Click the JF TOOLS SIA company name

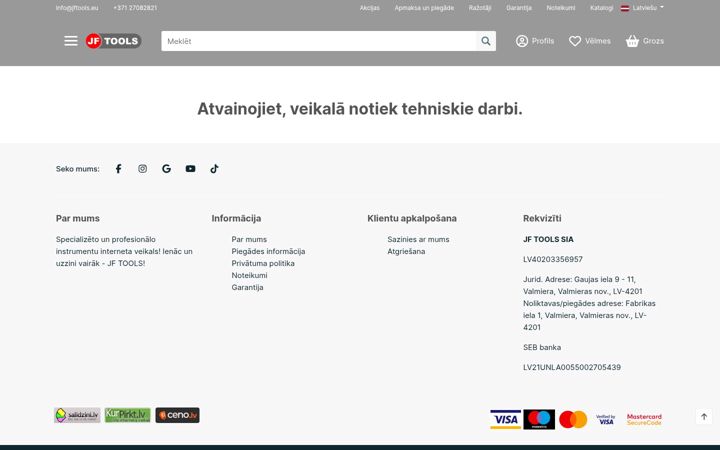coord(548,239)
